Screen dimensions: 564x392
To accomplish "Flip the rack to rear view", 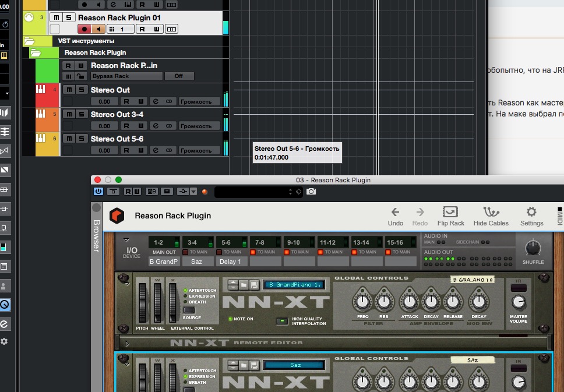I will (x=451, y=217).
